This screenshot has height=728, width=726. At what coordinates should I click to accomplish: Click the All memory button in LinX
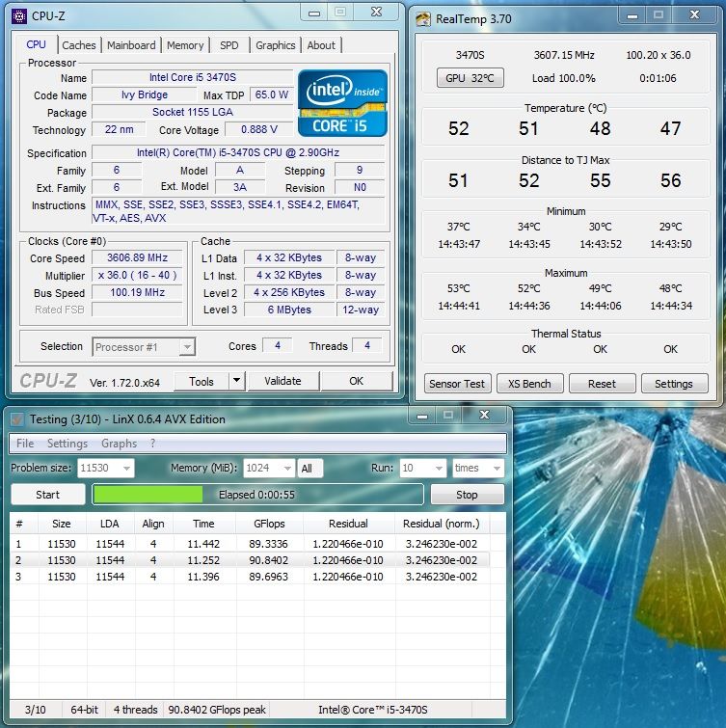pyautogui.click(x=310, y=468)
